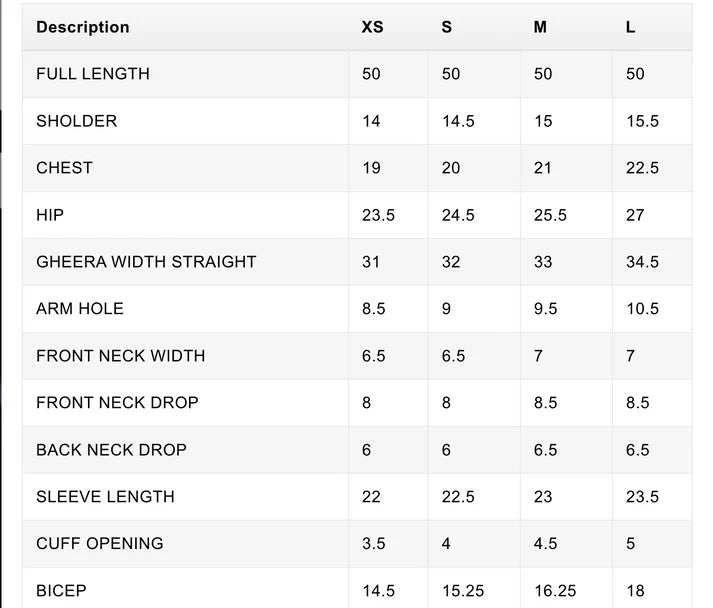Click the FRONT NECK DROP label
Image resolution: width=713 pixels, height=608 pixels.
[x=117, y=402]
